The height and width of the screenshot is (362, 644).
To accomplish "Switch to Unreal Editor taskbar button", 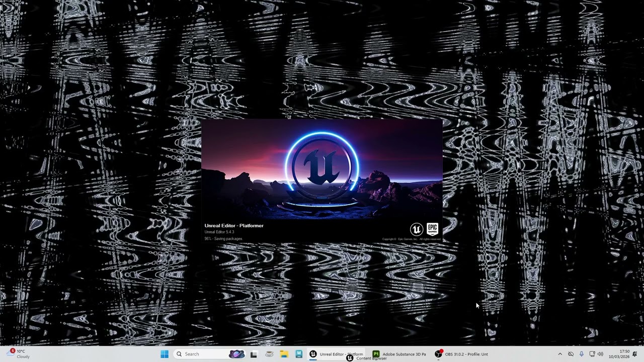I will coord(336,354).
